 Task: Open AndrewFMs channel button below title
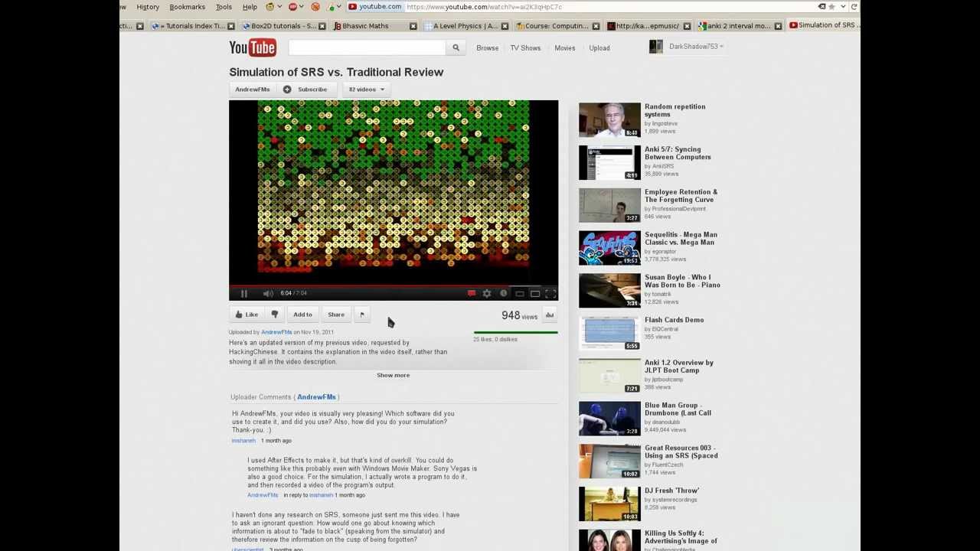[253, 90]
